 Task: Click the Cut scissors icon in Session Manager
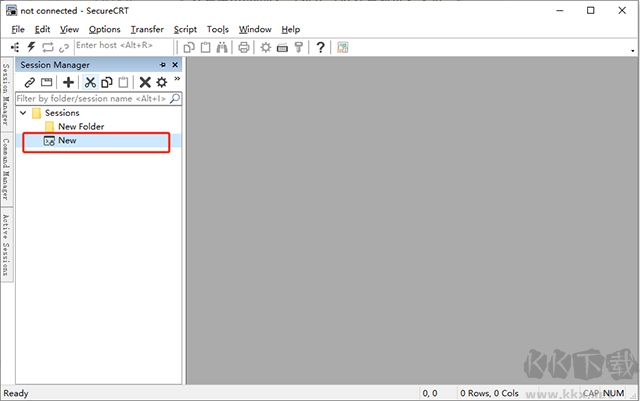click(90, 82)
